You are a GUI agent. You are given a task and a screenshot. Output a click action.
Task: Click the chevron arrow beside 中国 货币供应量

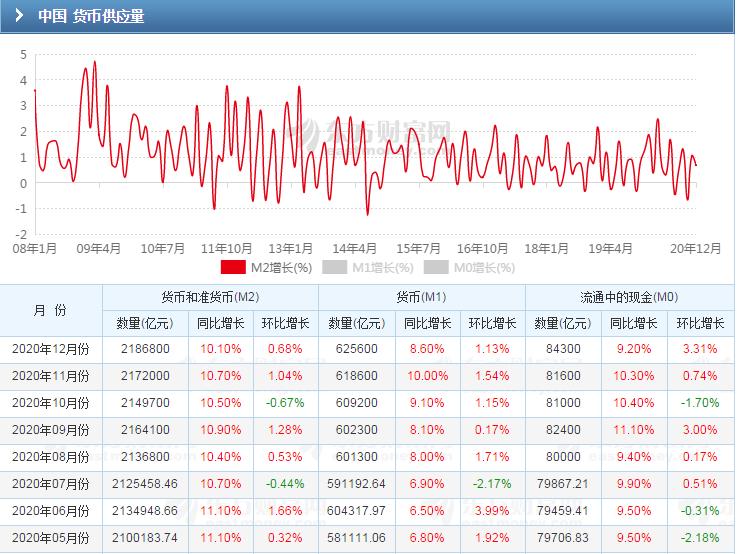tap(19, 16)
